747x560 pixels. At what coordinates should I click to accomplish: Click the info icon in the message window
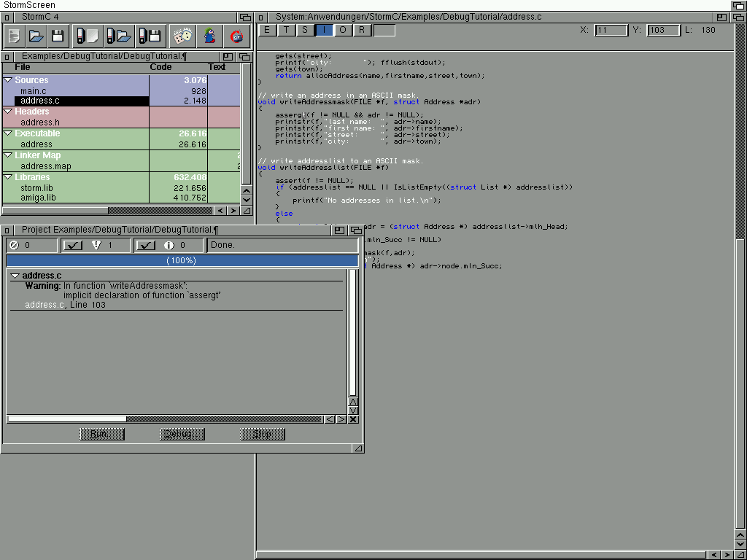[169, 245]
